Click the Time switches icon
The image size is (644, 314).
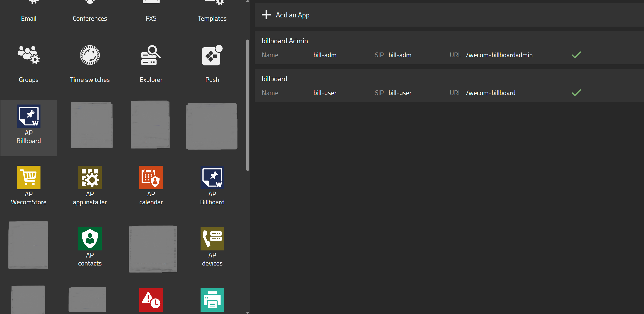click(x=90, y=55)
